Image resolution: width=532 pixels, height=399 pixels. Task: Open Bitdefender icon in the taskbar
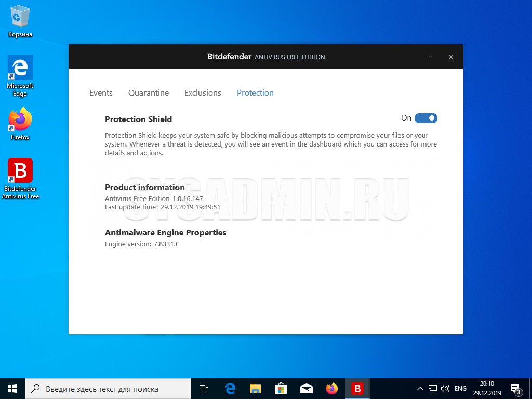tap(357, 389)
